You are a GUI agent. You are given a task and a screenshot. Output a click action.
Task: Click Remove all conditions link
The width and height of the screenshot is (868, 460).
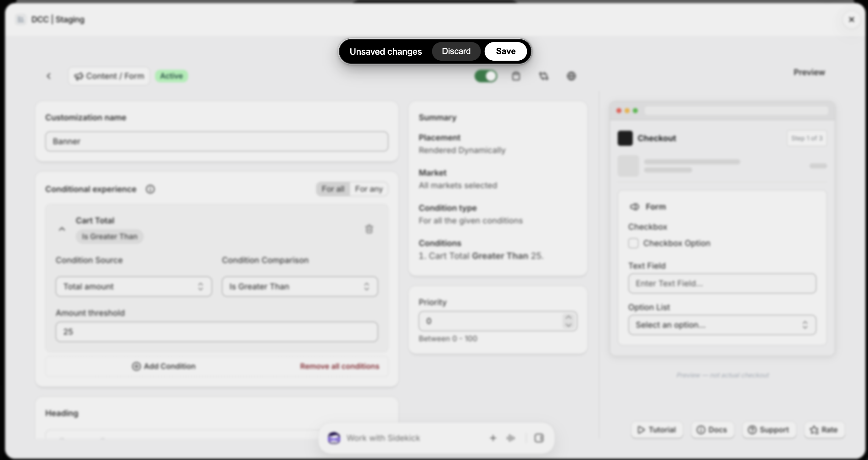coord(340,366)
